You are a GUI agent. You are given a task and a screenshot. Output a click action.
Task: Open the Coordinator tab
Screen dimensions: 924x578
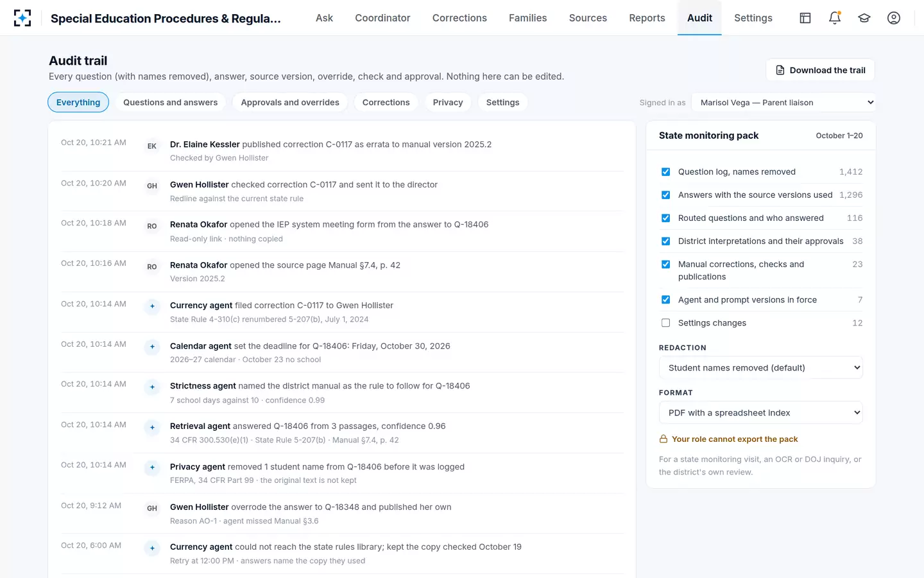tap(382, 18)
